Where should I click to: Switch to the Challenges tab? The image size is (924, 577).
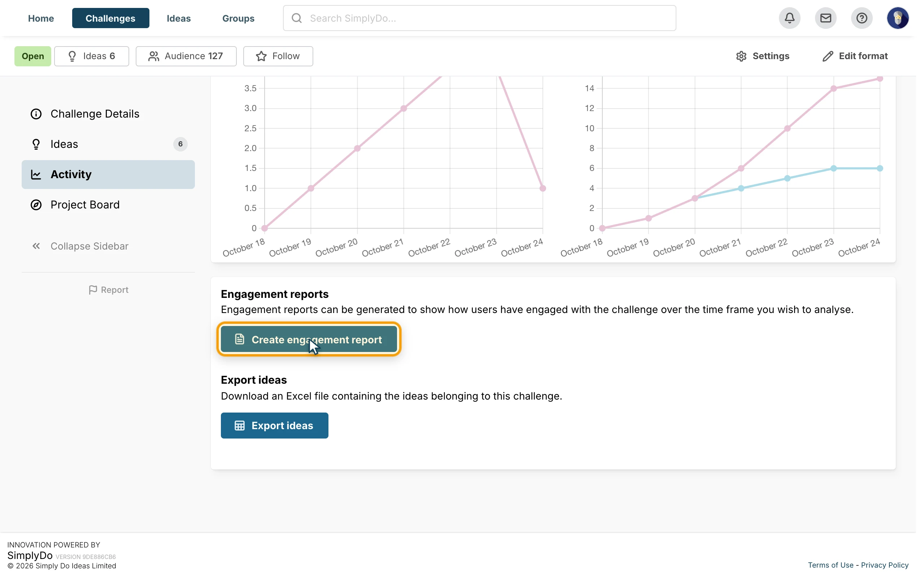(x=110, y=18)
